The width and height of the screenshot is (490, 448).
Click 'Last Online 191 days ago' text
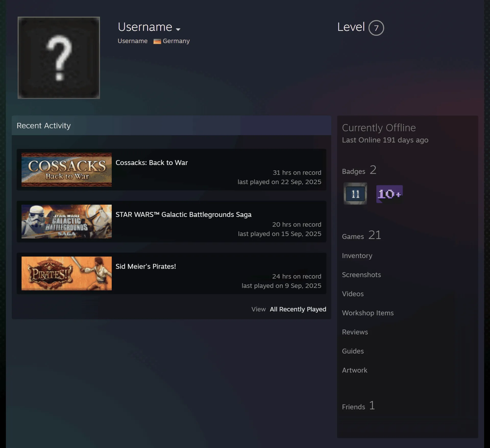tap(385, 140)
